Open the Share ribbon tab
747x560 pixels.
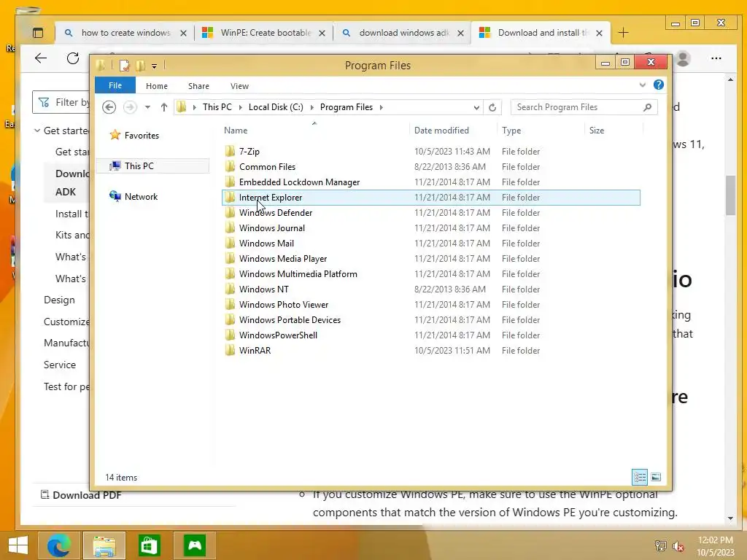[x=198, y=86]
